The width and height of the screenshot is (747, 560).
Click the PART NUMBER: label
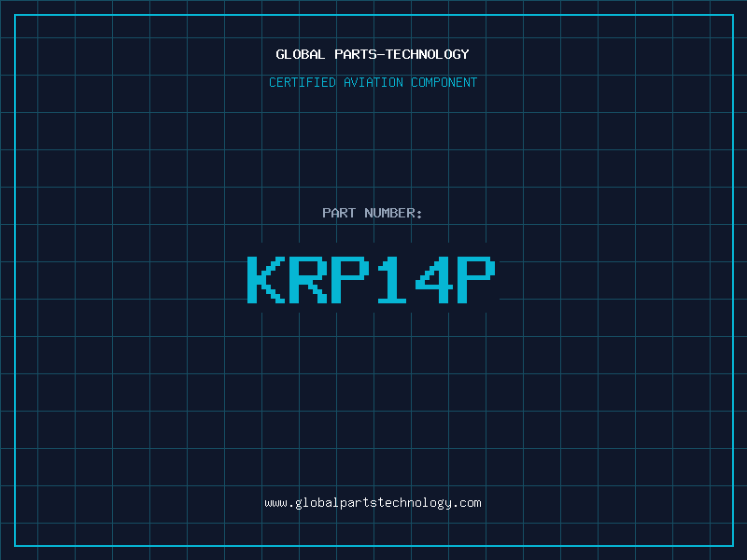click(373, 213)
